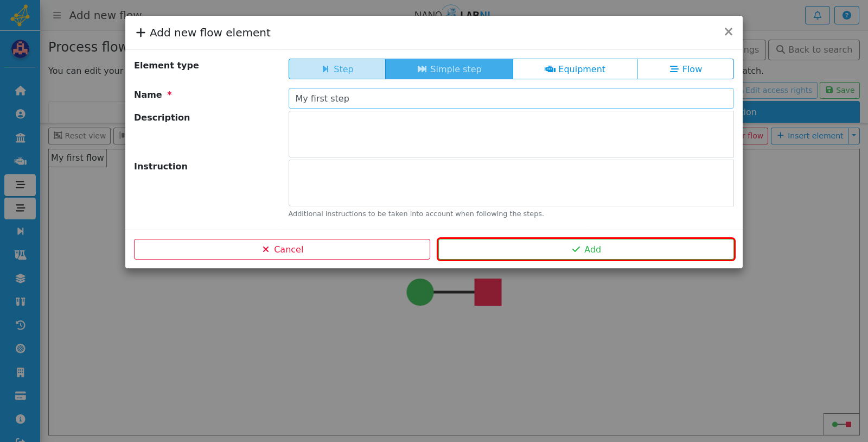Click the My first flow label
The image size is (868, 442).
coord(78,158)
